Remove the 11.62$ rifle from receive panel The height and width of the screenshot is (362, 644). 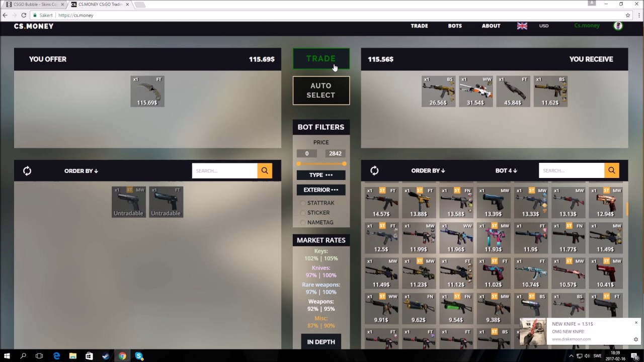550,92
